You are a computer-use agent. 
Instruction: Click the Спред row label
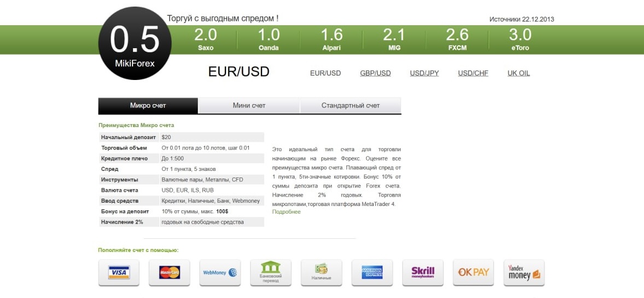[x=109, y=169]
